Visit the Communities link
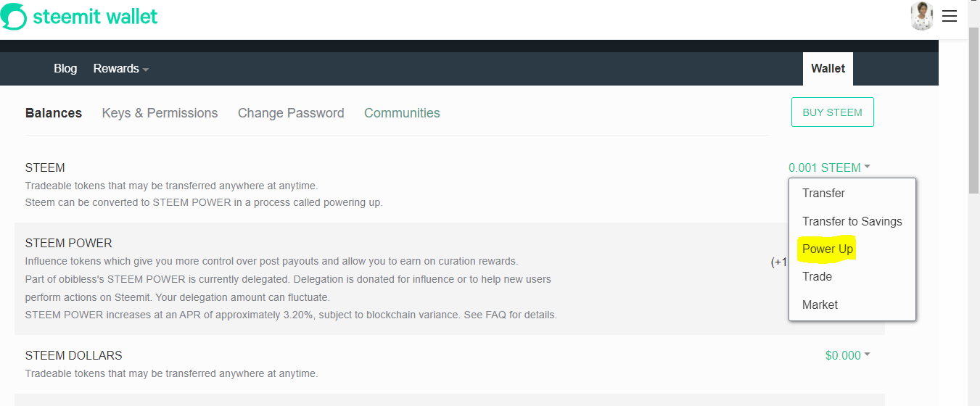 402,113
